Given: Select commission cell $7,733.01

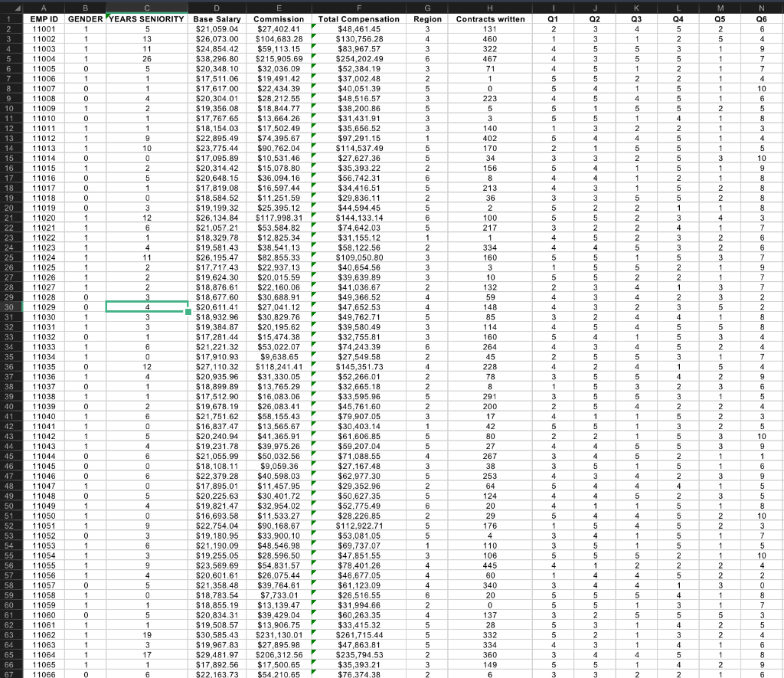Looking at the screenshot, I should pyautogui.click(x=279, y=595).
